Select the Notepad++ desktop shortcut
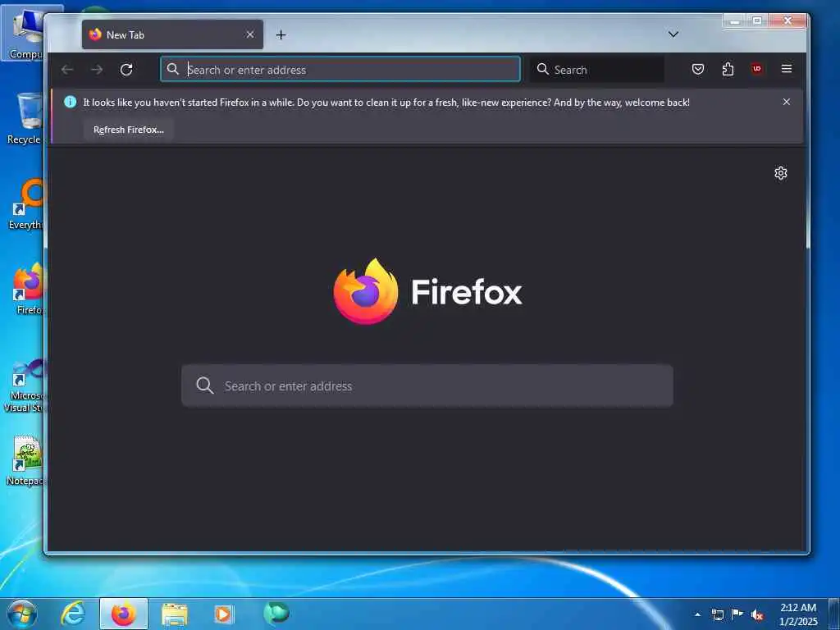This screenshot has height=630, width=840. pos(25,461)
